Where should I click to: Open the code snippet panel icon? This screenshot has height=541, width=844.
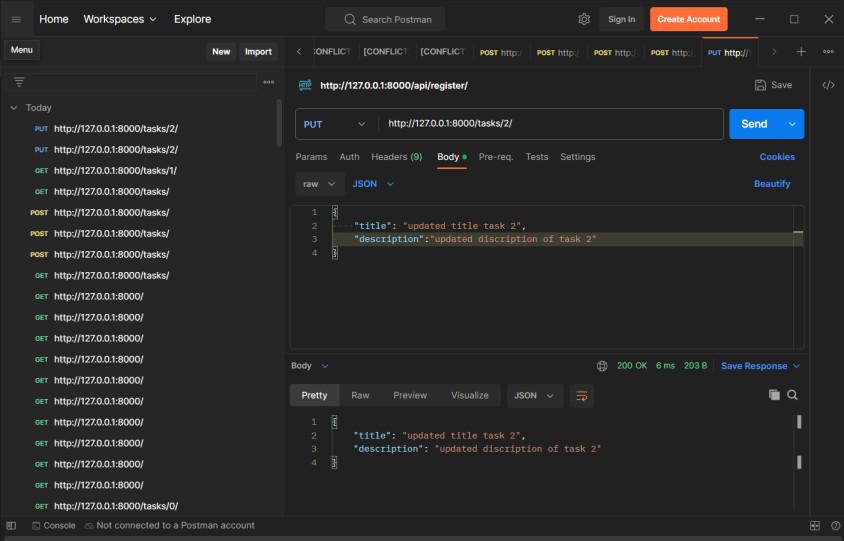[x=828, y=85]
